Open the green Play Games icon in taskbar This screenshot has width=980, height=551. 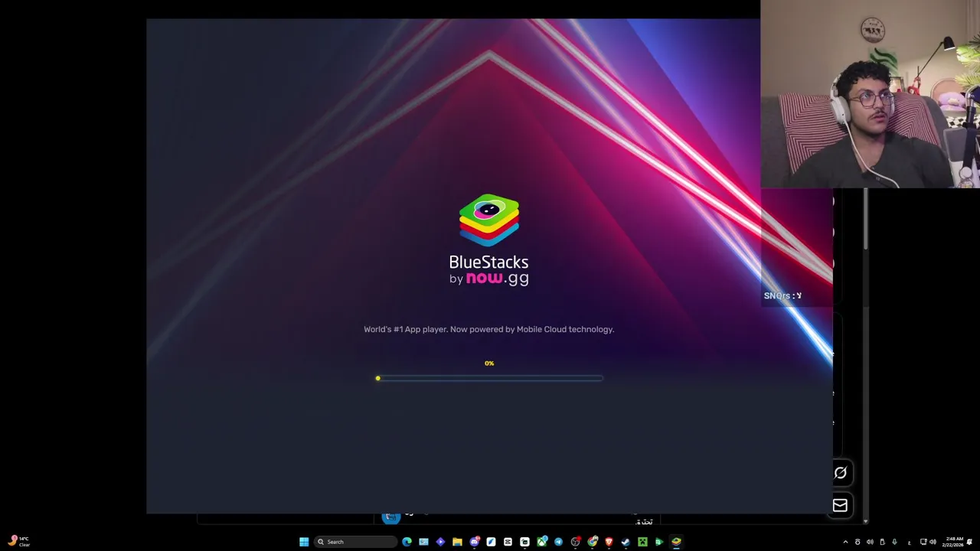coord(659,542)
